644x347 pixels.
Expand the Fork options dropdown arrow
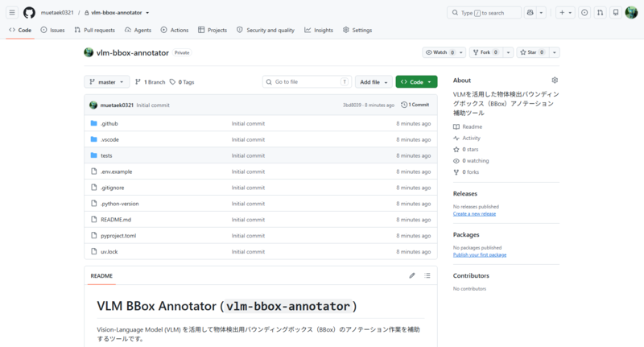(x=509, y=52)
